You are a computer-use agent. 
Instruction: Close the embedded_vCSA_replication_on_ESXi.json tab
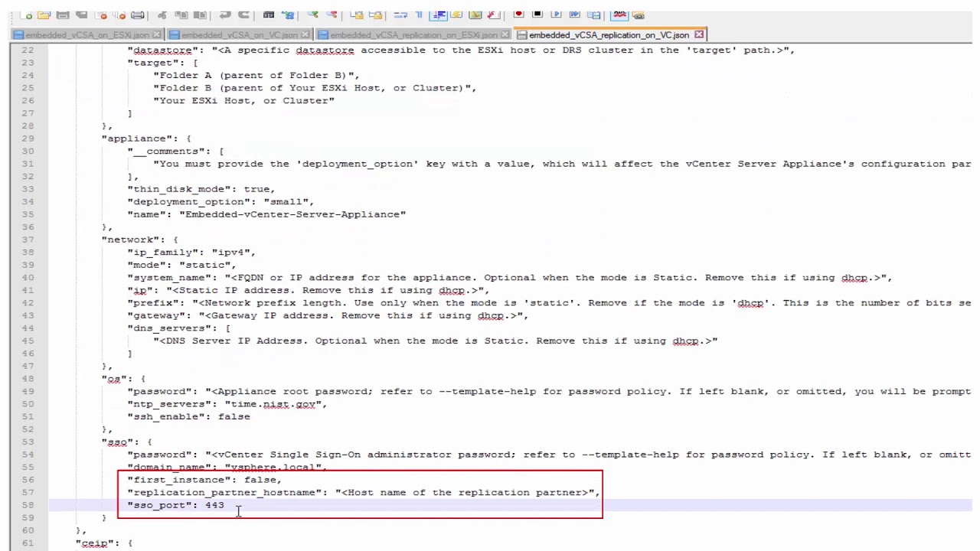click(505, 35)
